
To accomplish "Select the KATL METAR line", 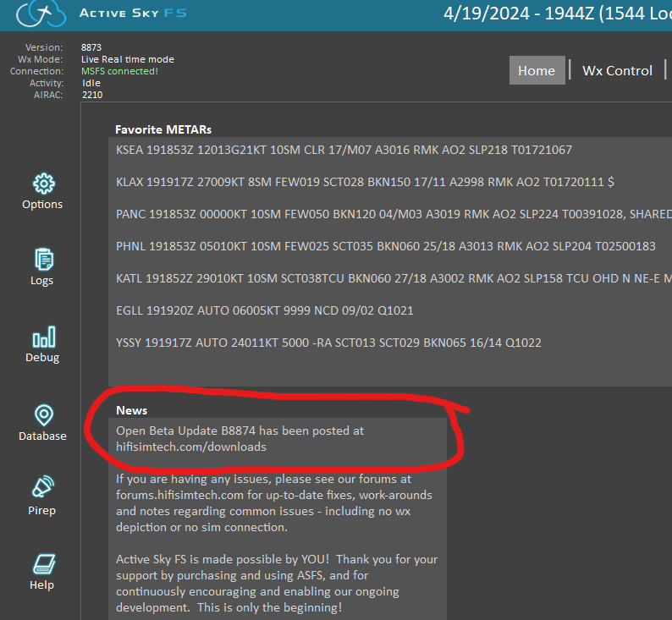I will coord(394,278).
